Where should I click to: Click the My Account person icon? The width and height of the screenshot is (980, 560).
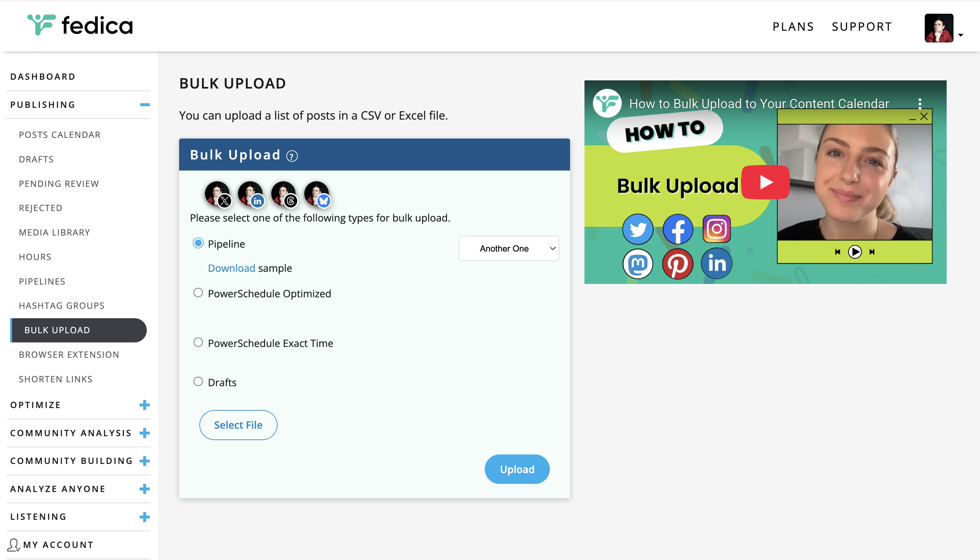pos(13,545)
